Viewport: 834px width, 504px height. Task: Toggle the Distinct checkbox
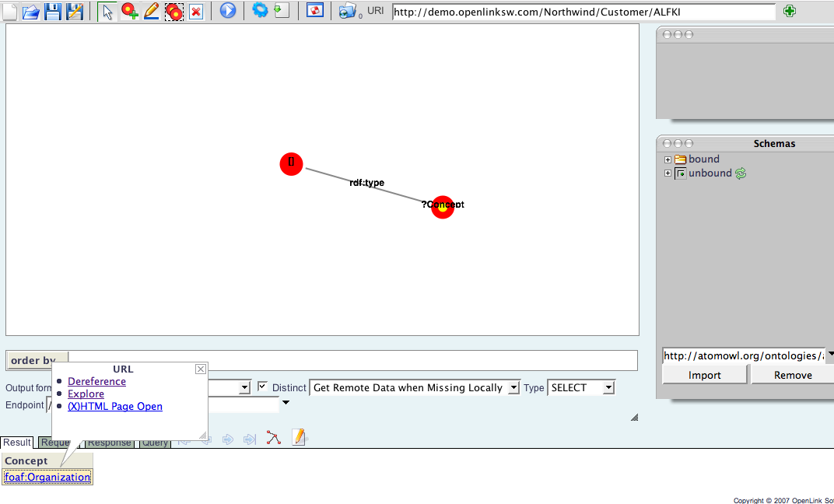pos(262,387)
